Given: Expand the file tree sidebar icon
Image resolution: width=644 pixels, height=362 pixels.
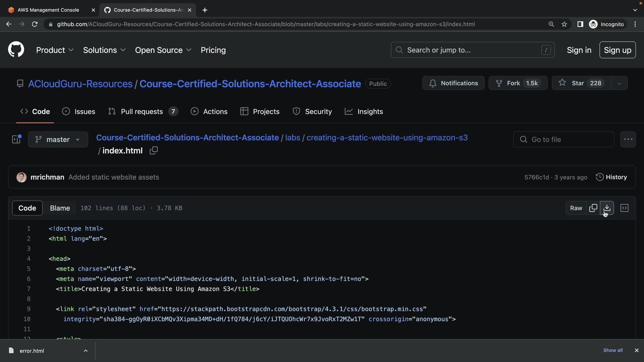Looking at the screenshot, I should [x=16, y=139].
